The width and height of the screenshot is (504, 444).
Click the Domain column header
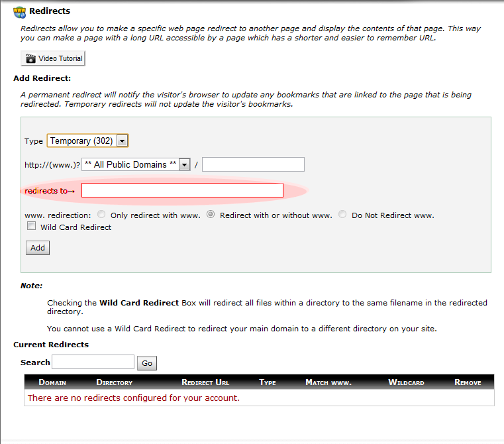click(52, 382)
